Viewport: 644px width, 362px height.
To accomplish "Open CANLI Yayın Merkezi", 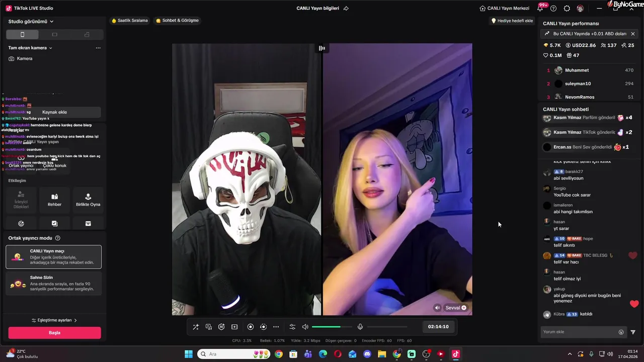I will [x=505, y=8].
